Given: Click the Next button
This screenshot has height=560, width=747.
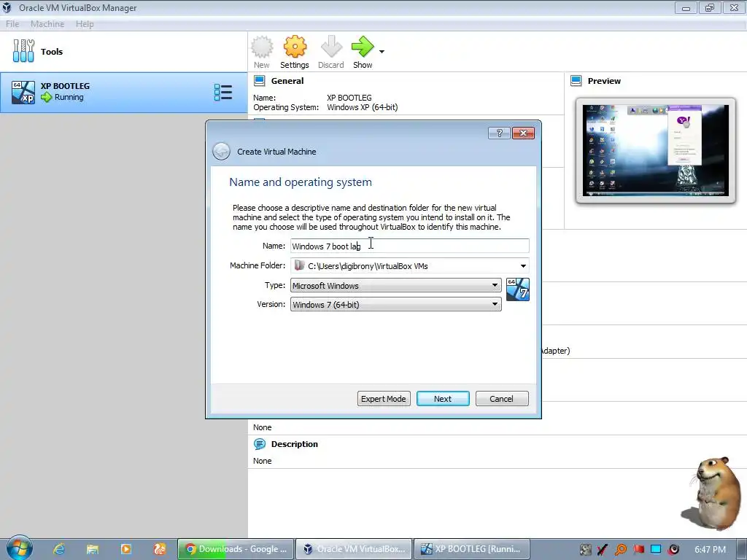Looking at the screenshot, I should coord(443,399).
